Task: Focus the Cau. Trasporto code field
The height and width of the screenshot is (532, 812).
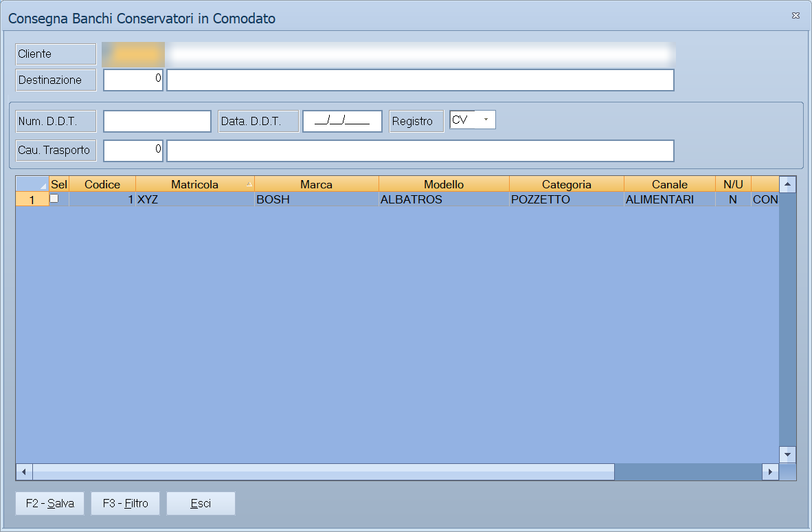Action: (133, 151)
